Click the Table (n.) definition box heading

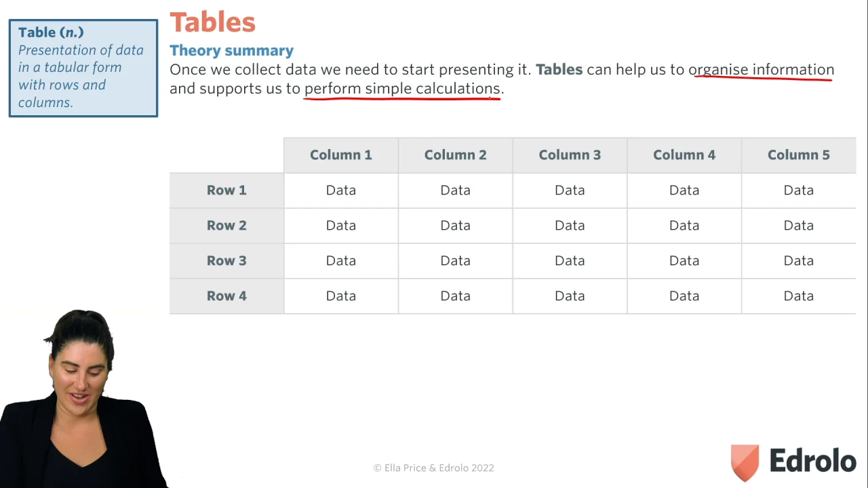click(51, 33)
